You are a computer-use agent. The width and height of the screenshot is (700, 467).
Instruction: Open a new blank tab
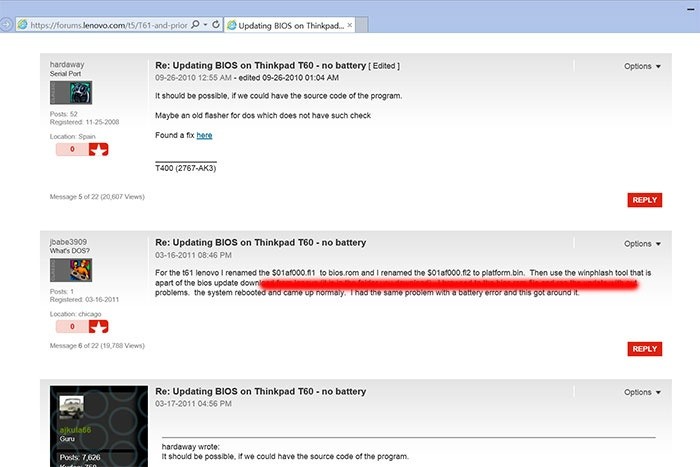click(362, 25)
